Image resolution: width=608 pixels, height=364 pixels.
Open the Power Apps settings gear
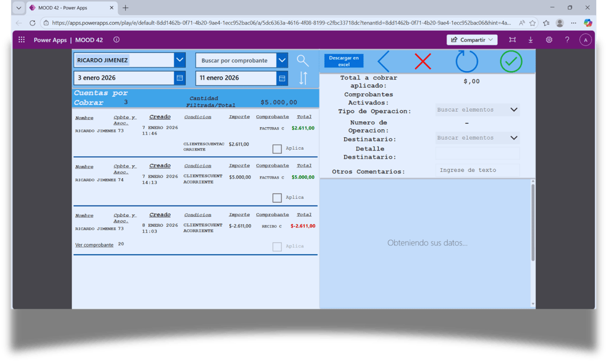pos(549,40)
